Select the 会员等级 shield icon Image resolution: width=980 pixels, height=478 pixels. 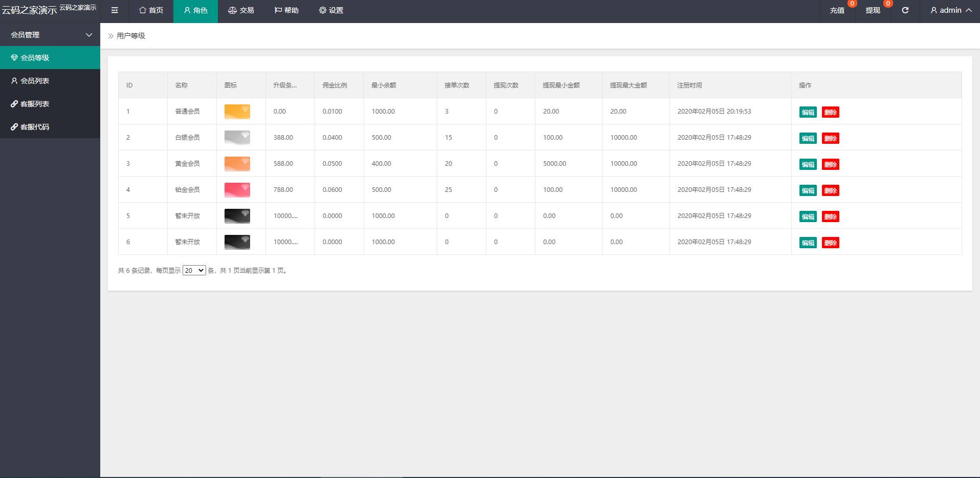coord(14,57)
